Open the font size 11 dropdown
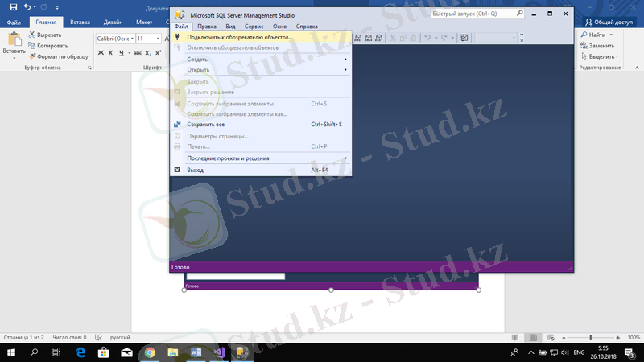 pos(158,39)
